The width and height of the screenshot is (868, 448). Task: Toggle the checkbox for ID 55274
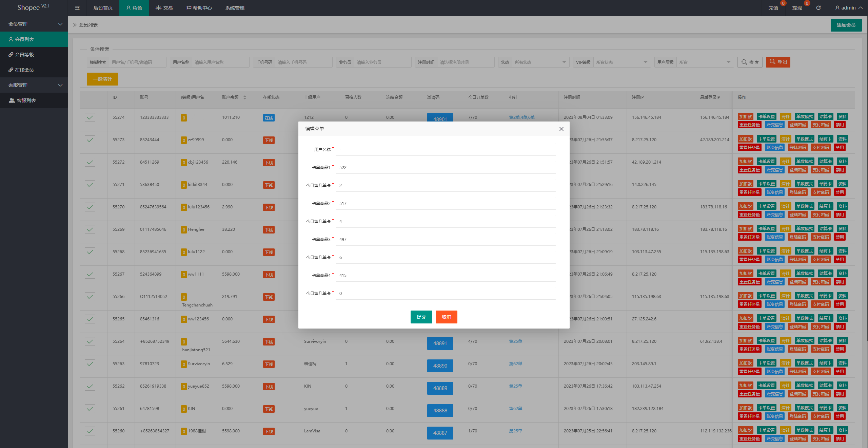coord(90,117)
